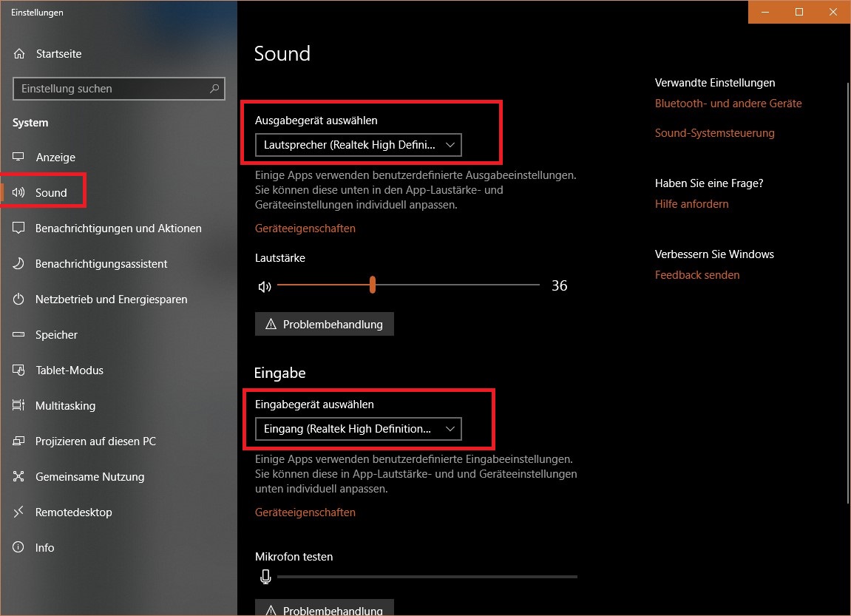Viewport: 851px width, 616px height.
Task: Click the Anzeige monitor icon
Action: coord(18,157)
